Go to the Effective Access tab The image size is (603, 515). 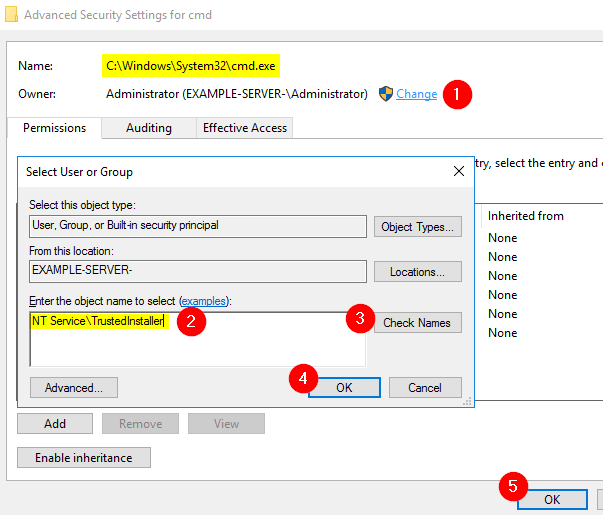point(245,128)
